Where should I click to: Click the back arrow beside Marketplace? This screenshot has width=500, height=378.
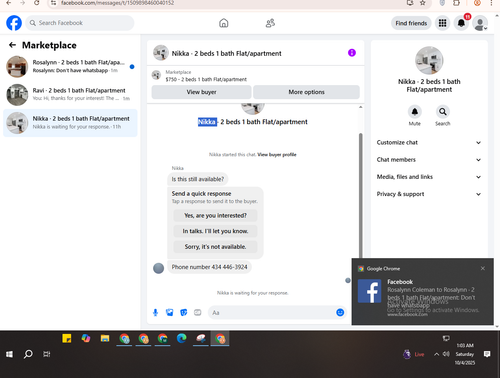point(12,45)
